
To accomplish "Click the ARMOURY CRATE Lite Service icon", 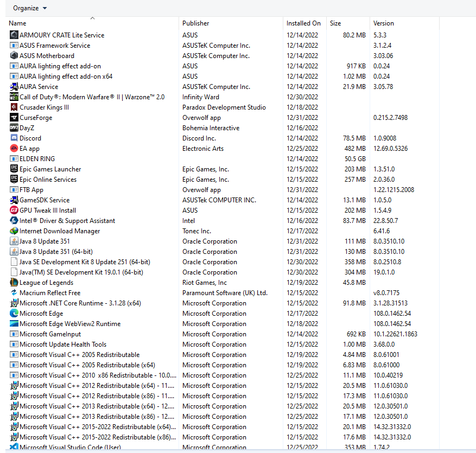I will [x=14, y=35].
